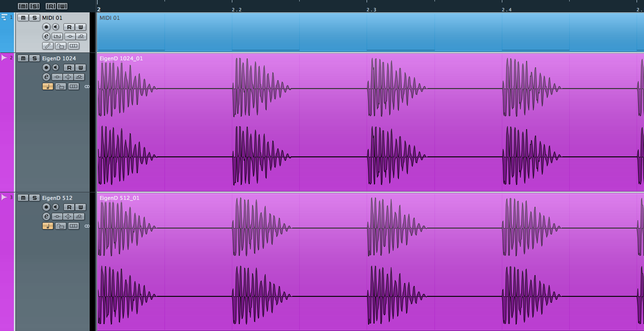
Task: Open EigenD 512 edit channel settings
Action: click(47, 216)
